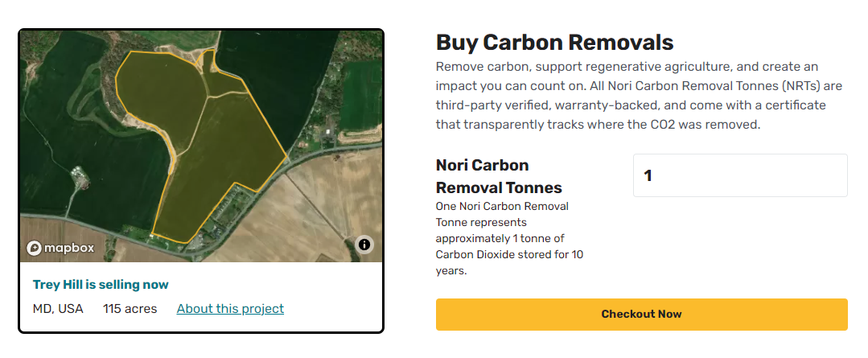
Task: Click the farm buildings left of yellow field
Action: (79, 177)
